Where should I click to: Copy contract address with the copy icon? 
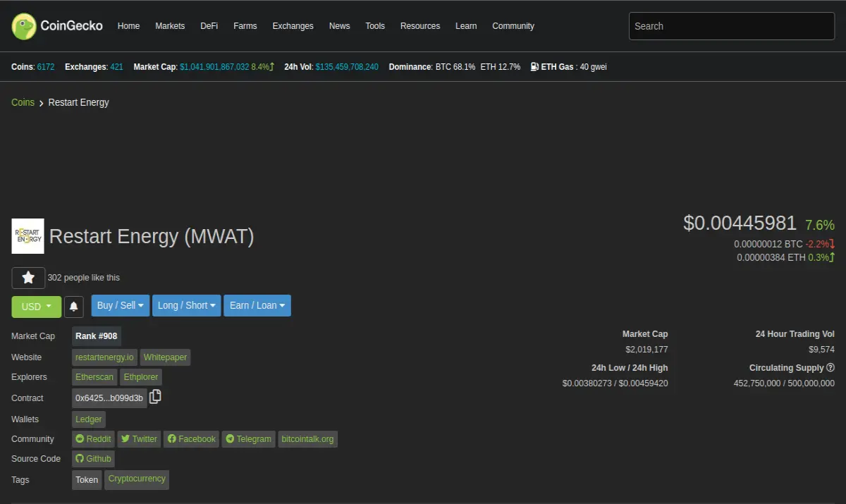click(x=155, y=396)
